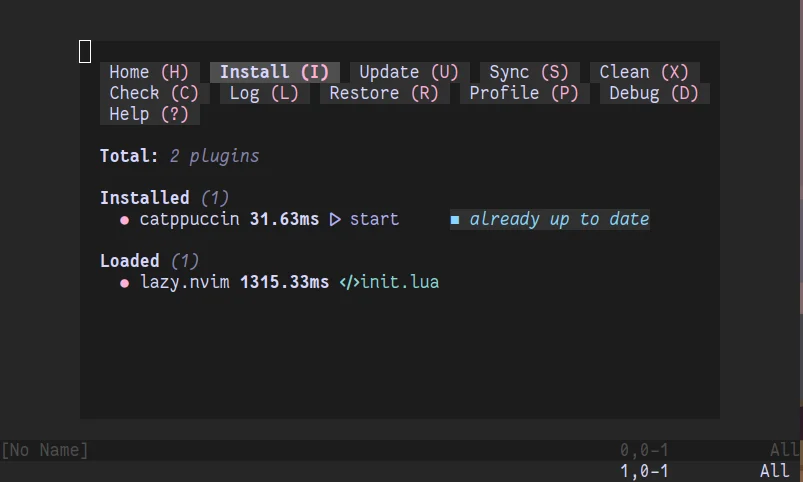Select the Install (I) tab

pos(274,72)
